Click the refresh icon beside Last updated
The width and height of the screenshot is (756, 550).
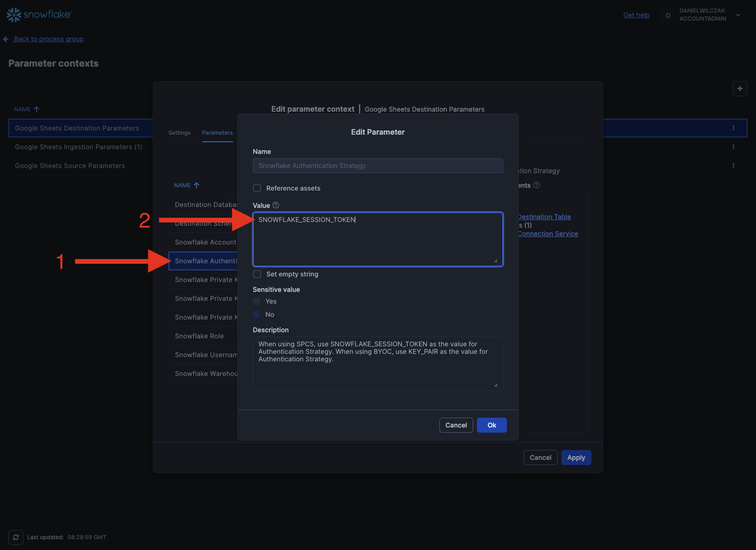point(16,537)
